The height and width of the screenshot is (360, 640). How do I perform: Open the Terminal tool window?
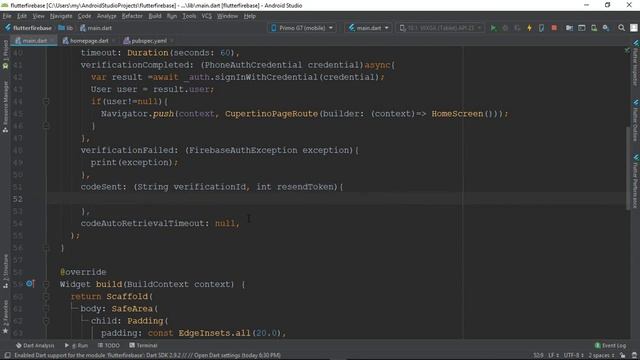pos(143,345)
